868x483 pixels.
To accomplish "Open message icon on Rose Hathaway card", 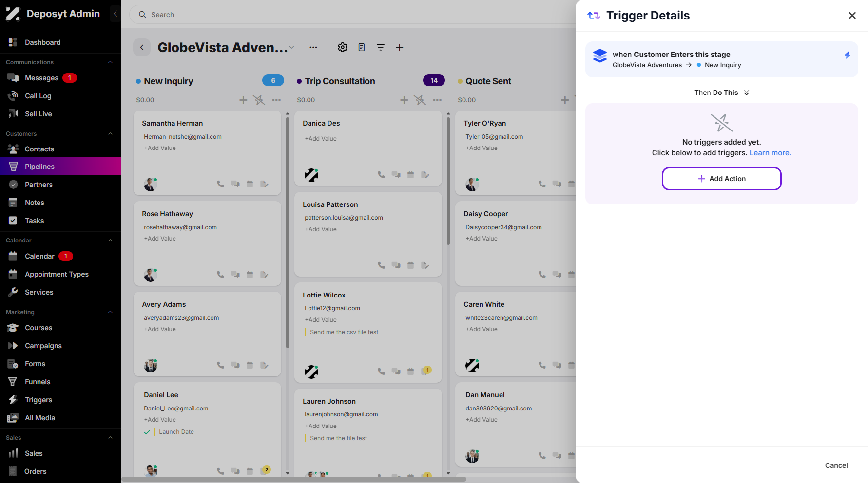I will point(235,275).
